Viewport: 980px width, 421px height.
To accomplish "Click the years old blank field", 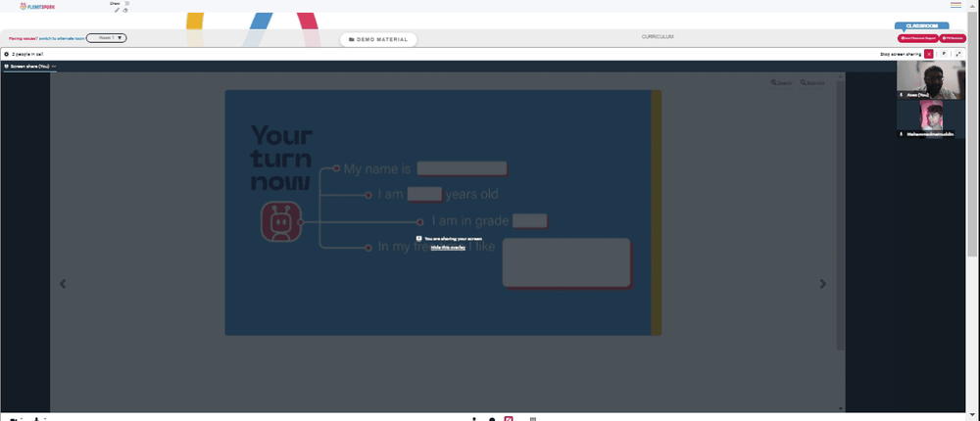I will pos(425,194).
